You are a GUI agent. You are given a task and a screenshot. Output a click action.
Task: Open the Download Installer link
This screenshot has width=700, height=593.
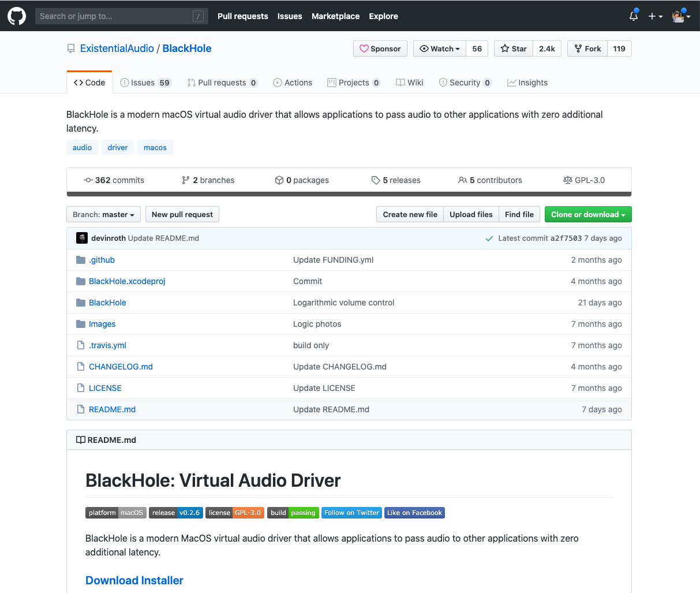coord(134,580)
